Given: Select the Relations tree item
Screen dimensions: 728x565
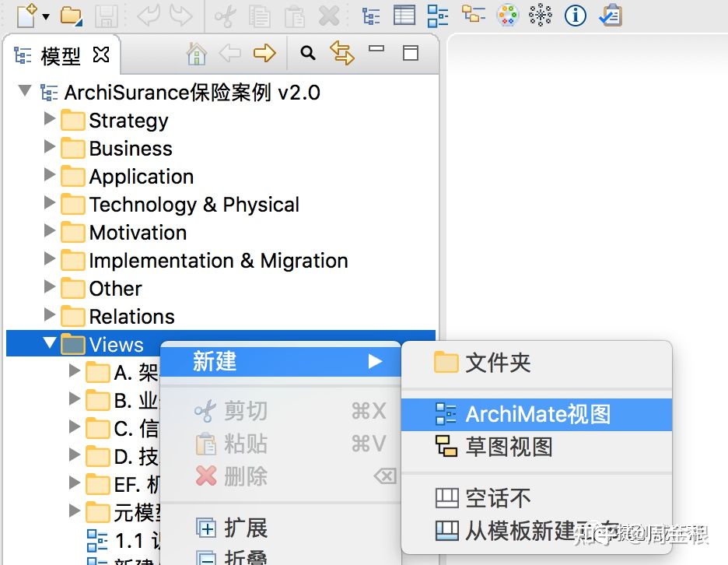Looking at the screenshot, I should (x=132, y=317).
